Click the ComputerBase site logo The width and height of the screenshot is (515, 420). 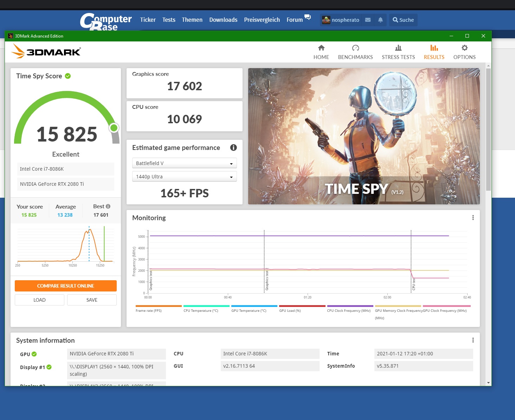click(x=105, y=22)
